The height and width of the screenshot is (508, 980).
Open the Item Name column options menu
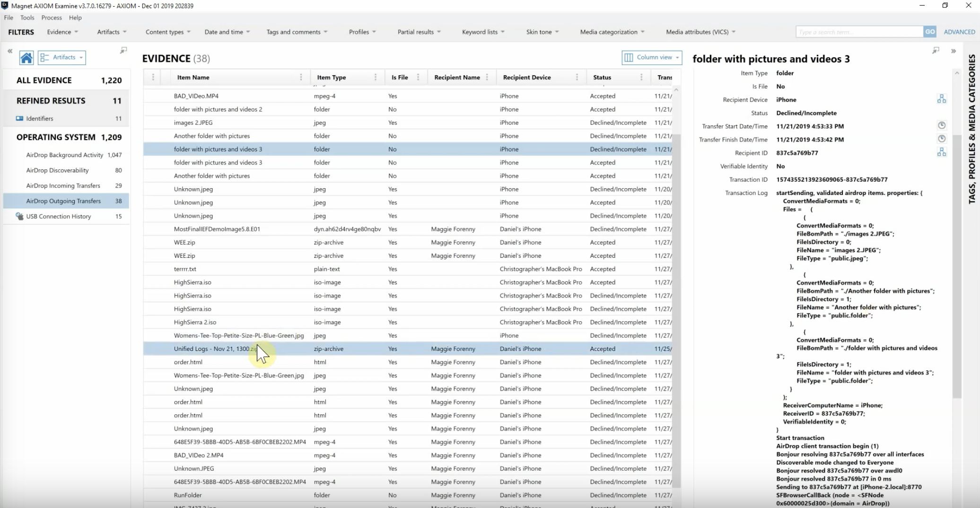tap(301, 77)
